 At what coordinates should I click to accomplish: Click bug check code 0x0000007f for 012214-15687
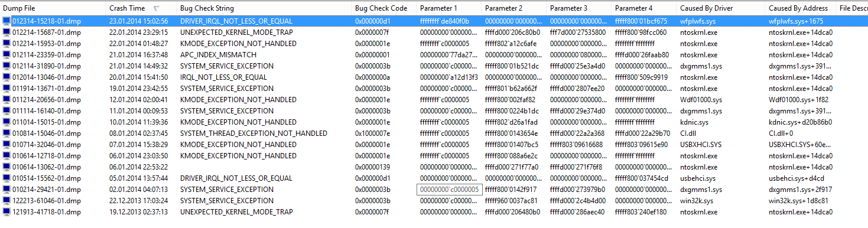point(372,32)
